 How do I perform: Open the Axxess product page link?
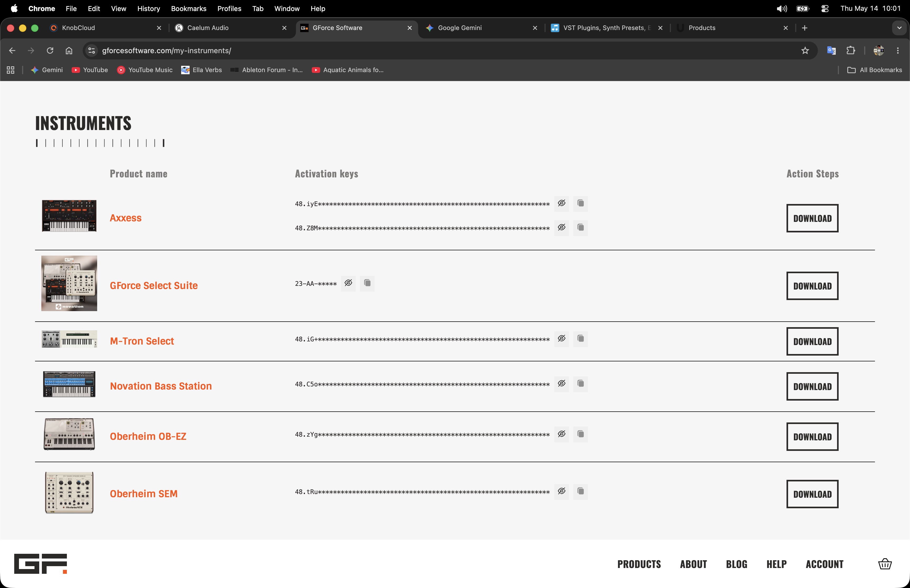126,218
